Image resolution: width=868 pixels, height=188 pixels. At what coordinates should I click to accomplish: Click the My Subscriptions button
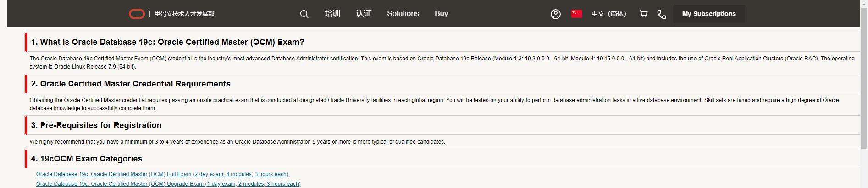coord(709,14)
